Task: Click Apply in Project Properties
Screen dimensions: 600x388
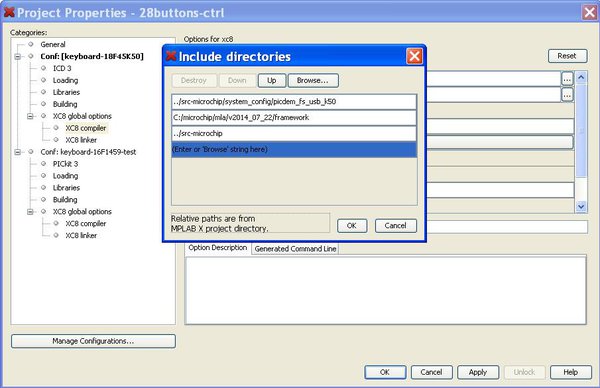Action: pyautogui.click(x=478, y=372)
